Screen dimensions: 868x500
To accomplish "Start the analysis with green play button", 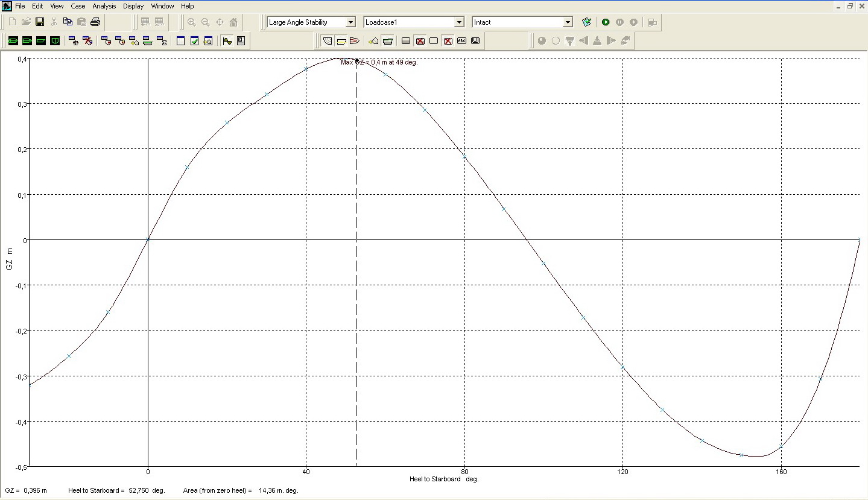I will [606, 22].
